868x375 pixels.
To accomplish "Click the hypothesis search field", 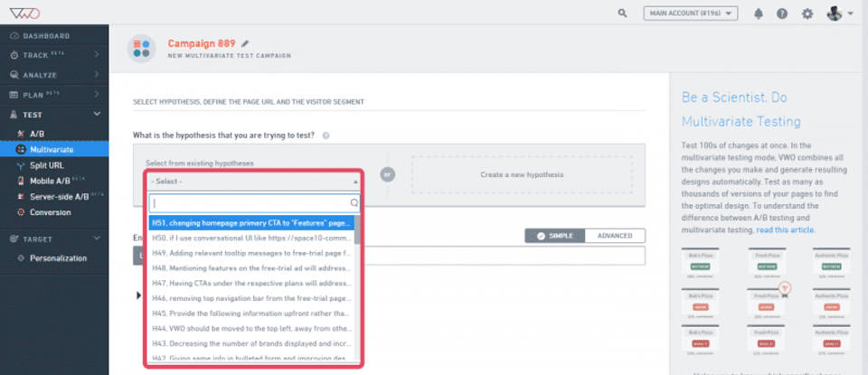I will tap(250, 203).
